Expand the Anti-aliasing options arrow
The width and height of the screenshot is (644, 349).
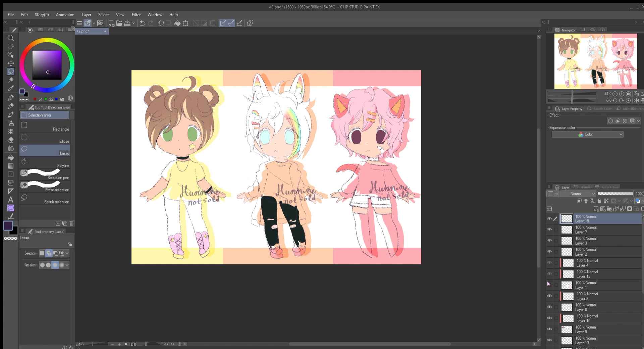click(67, 265)
